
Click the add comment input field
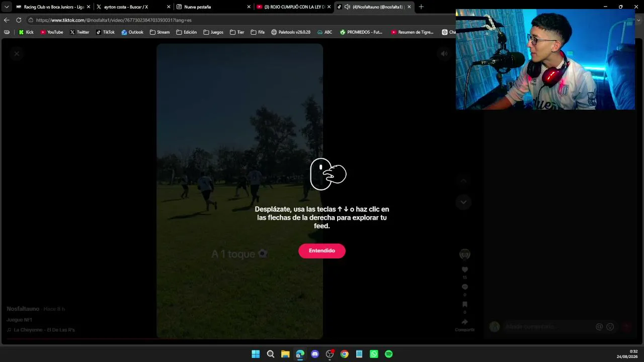click(548, 327)
